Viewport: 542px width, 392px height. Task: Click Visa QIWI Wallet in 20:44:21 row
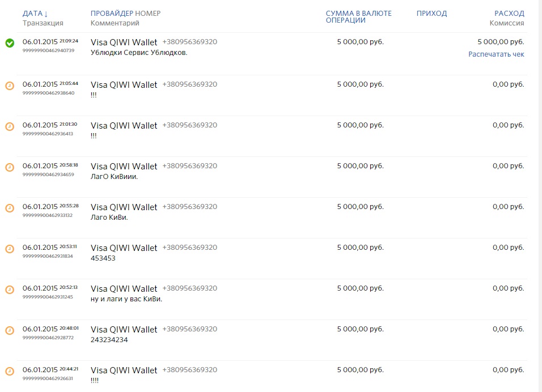pyautogui.click(x=124, y=370)
